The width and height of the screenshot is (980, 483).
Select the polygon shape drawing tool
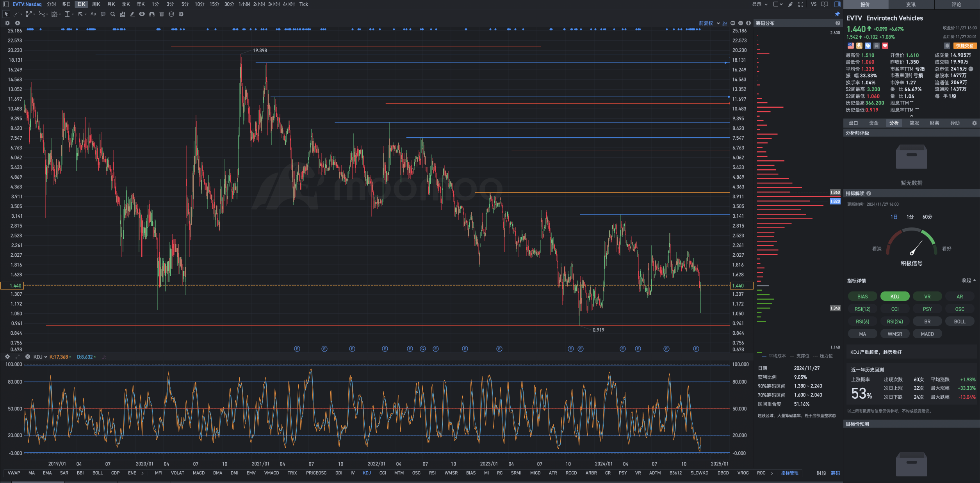coord(29,14)
